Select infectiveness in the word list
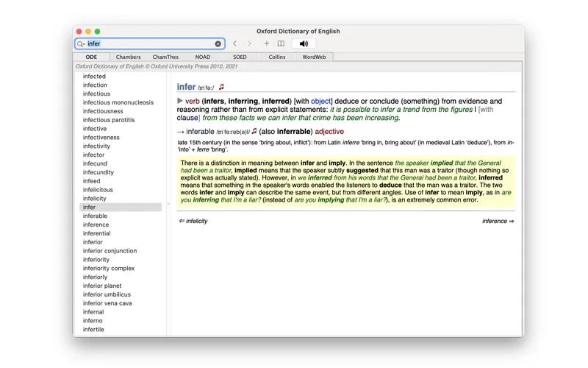The width and height of the screenshot is (588, 368). tap(101, 138)
